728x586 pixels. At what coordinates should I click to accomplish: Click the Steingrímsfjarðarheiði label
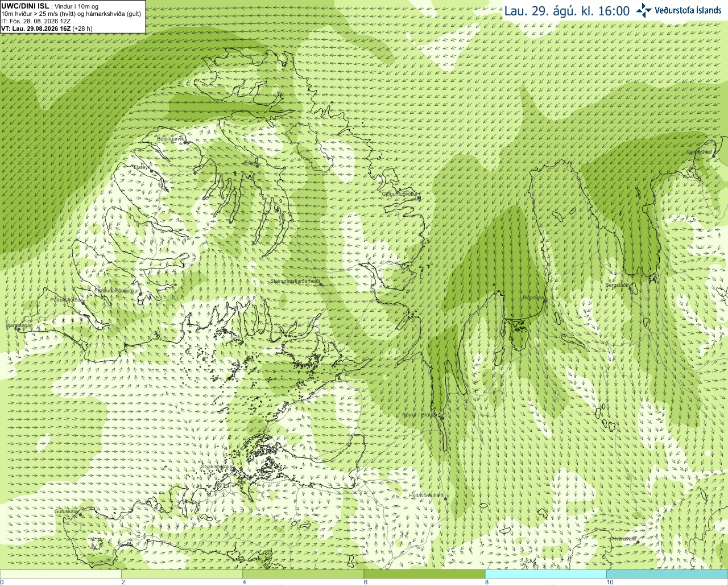(x=294, y=281)
